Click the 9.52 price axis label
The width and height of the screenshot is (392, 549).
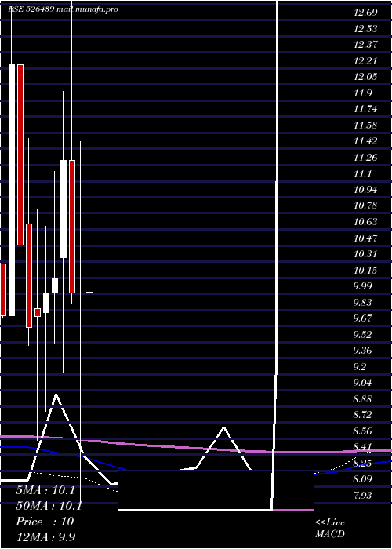pyautogui.click(x=363, y=335)
